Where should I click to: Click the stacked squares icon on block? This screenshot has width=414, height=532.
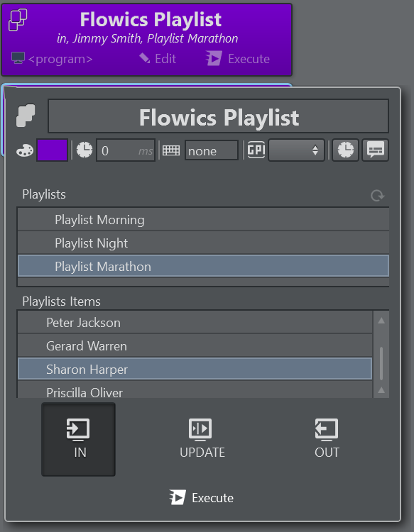18,20
